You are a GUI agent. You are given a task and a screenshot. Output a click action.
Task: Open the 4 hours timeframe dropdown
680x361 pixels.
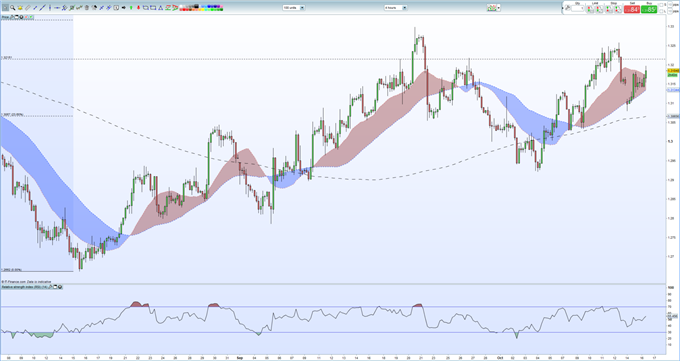[x=396, y=7]
